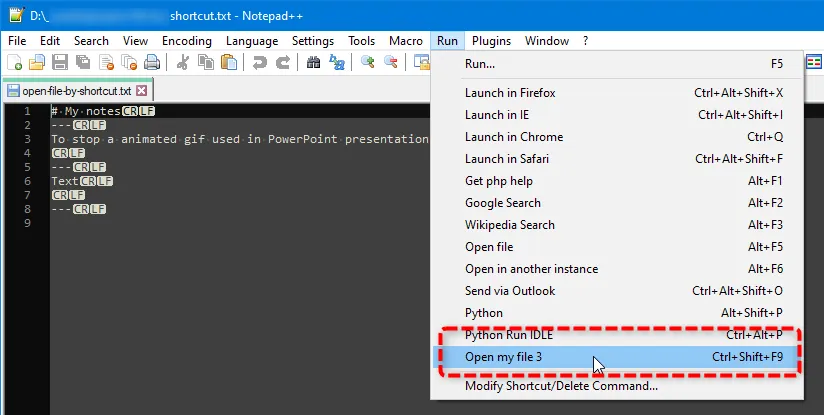Click the Notepad++ app icon in title bar
Screen dimensions: 824x415
tap(16, 15)
